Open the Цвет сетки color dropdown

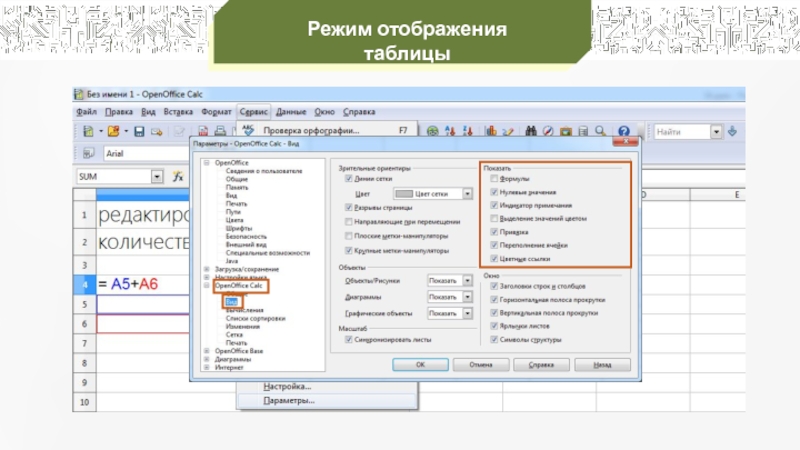tap(467, 193)
